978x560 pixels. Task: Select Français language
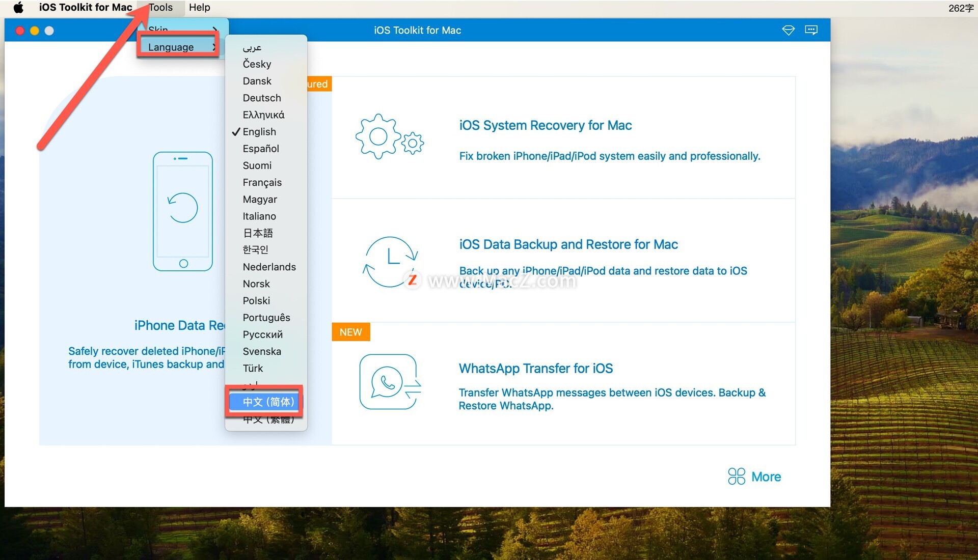(x=266, y=182)
